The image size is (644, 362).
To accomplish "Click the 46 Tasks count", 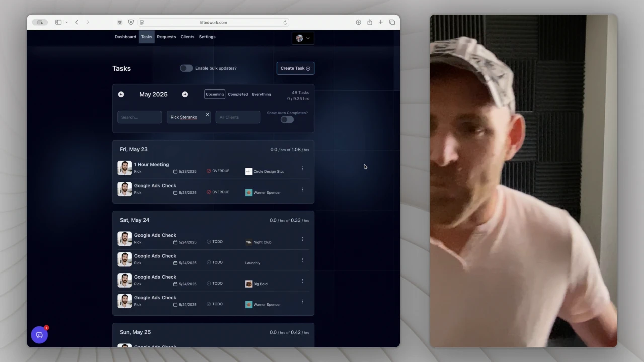I will (x=300, y=93).
